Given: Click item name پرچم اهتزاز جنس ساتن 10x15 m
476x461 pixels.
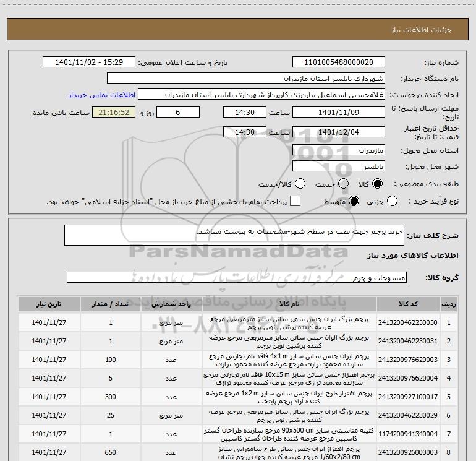Looking at the screenshot, I should (289, 379).
